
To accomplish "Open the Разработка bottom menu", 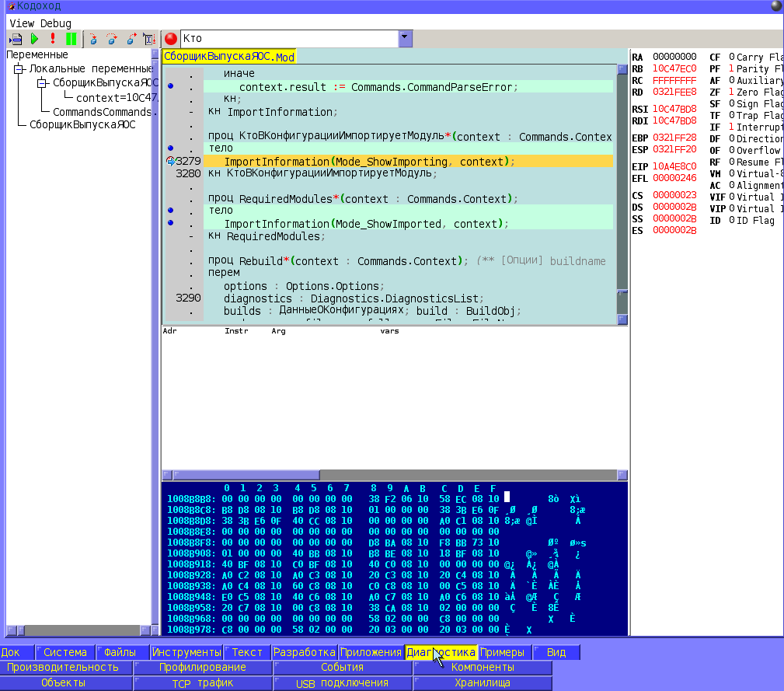I will tap(304, 652).
